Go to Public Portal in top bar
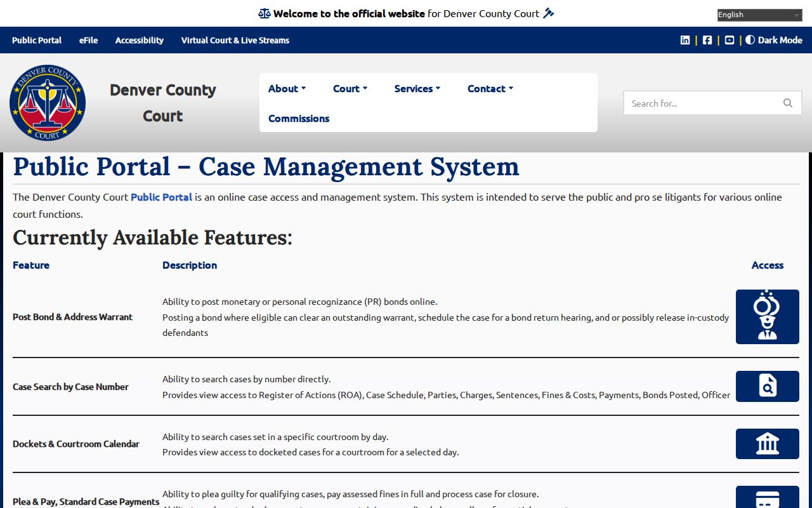 (37, 40)
